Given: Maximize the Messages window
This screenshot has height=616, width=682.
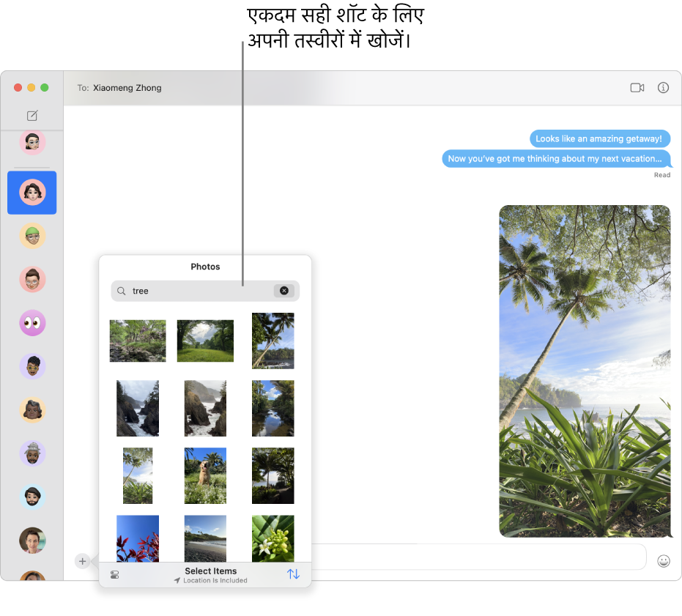Looking at the screenshot, I should coord(45,87).
